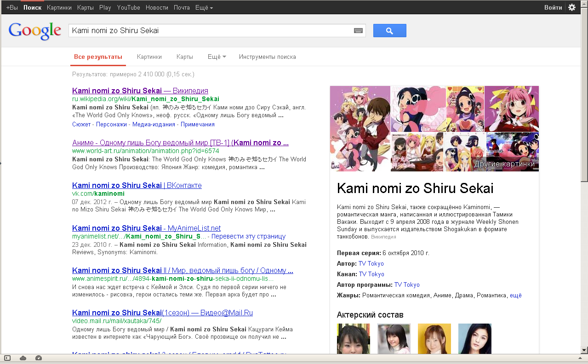Click the blue search magnifier button
The height and width of the screenshot is (364, 588).
pyautogui.click(x=389, y=31)
